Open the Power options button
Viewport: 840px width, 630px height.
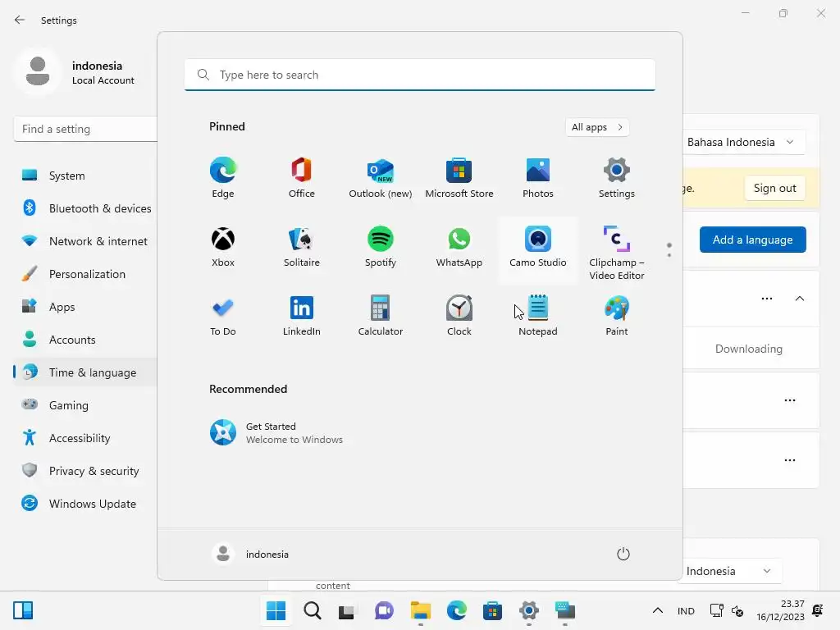623,554
